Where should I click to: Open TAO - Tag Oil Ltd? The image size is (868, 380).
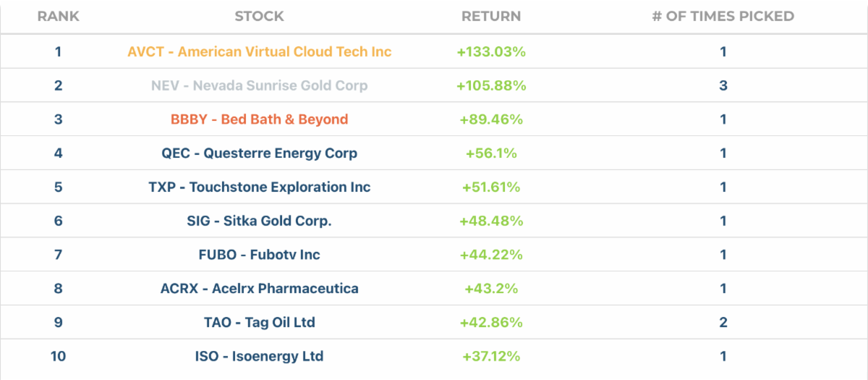click(x=260, y=322)
